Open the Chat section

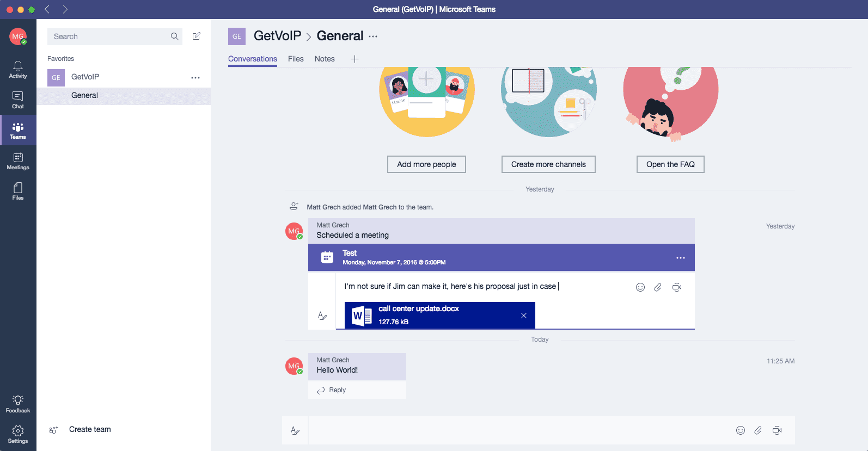[x=18, y=100]
